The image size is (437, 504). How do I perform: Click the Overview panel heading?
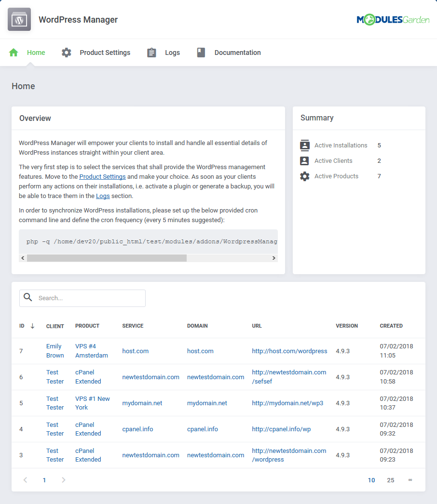point(35,118)
